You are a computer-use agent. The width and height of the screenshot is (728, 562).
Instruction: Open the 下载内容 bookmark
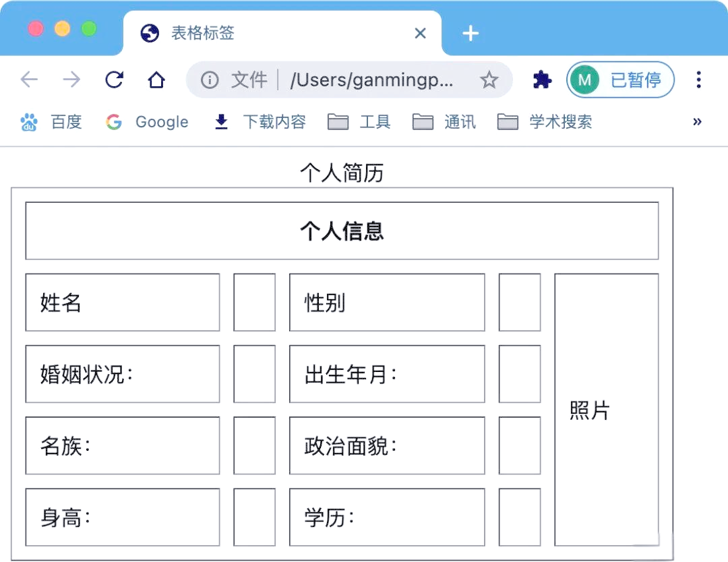(260, 122)
